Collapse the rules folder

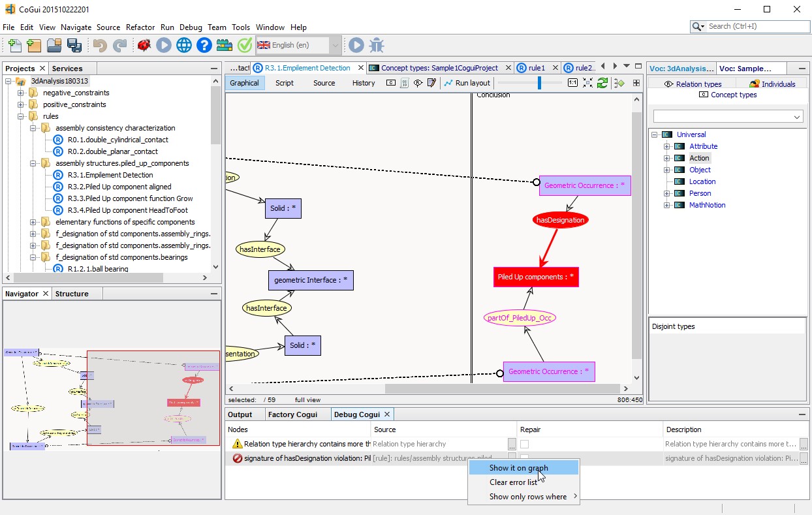(21, 116)
